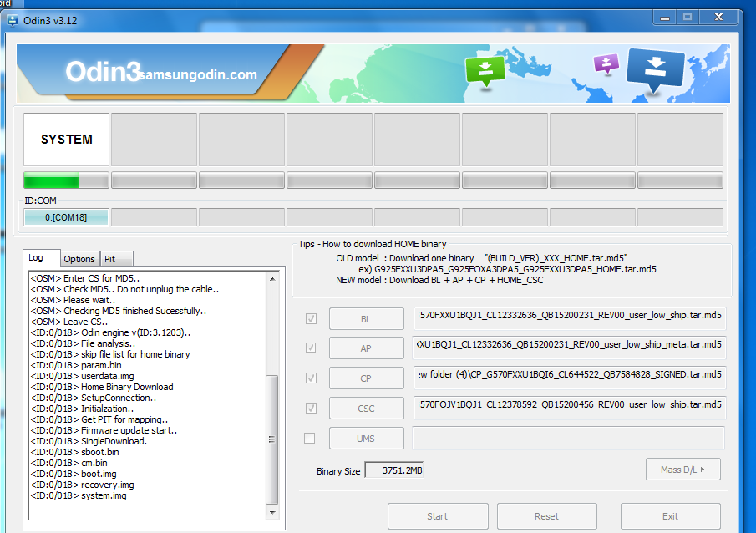Viewport: 756px width, 533px height.
Task: Click log line 'sboot.bin'
Action: tap(74, 452)
